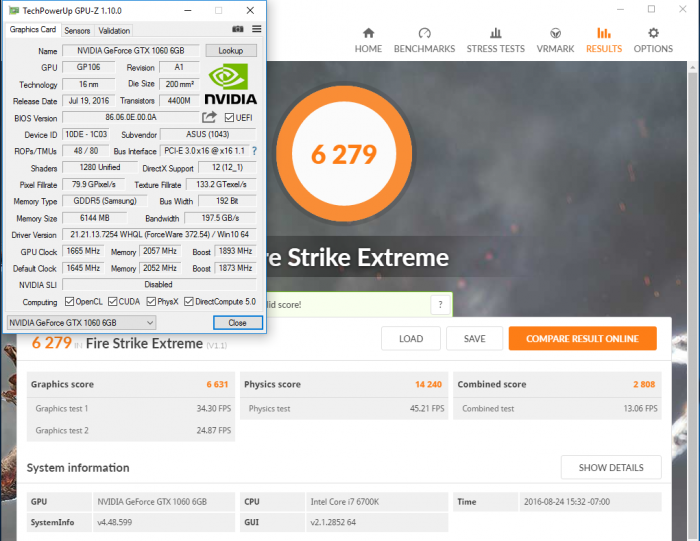Image resolution: width=700 pixels, height=541 pixels.
Task: Click the LOAD button
Action: click(411, 338)
